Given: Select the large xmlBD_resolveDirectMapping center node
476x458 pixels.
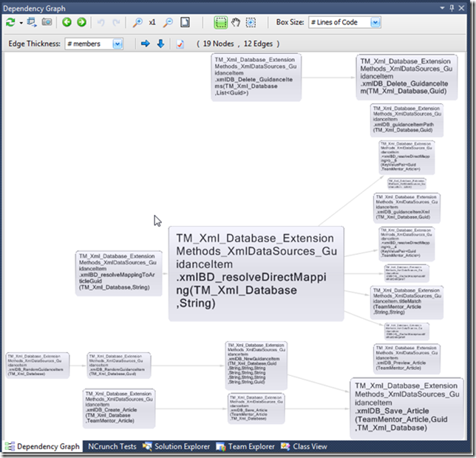Looking at the screenshot, I should coord(256,273).
